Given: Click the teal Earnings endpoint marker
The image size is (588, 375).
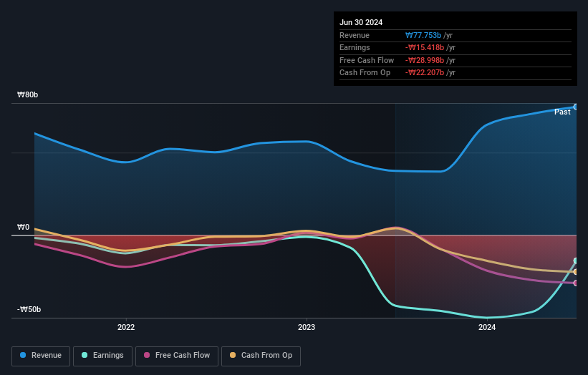Looking at the screenshot, I should pyautogui.click(x=576, y=260).
